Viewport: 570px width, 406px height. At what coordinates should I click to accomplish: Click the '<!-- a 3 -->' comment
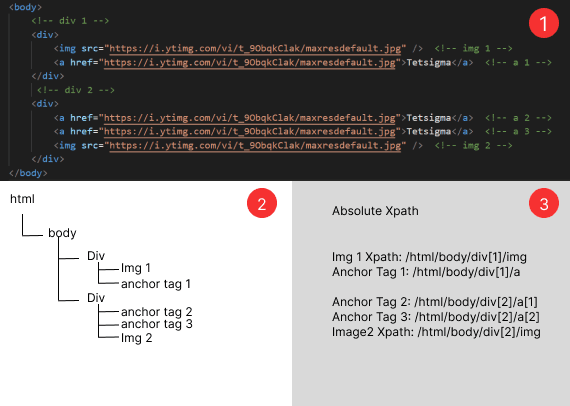[x=518, y=132]
